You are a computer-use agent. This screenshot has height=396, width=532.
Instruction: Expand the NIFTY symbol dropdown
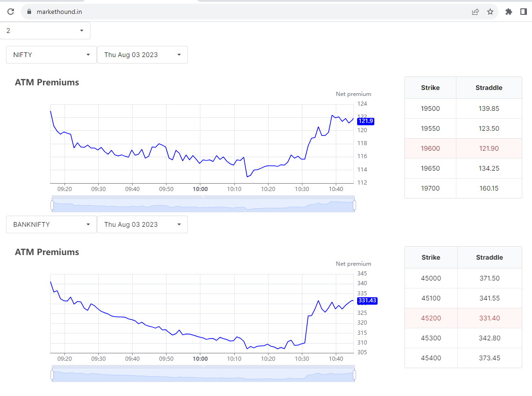click(x=51, y=55)
